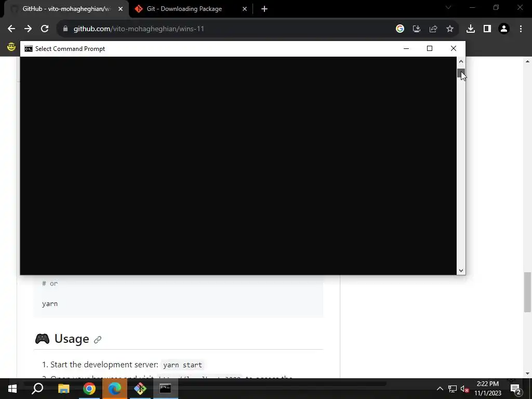Screen dimensions: 532x399
Task: Go forward one page in Chrome
Action: pos(28,29)
